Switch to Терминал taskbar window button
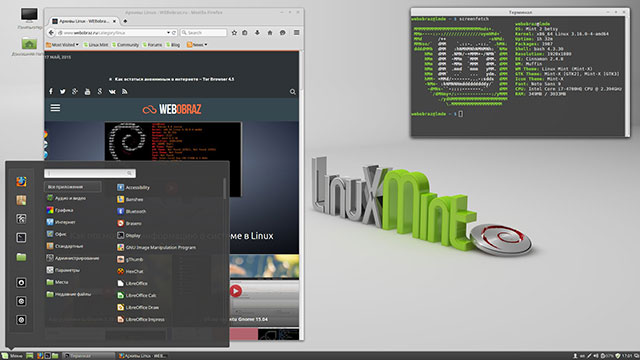 tap(89, 356)
